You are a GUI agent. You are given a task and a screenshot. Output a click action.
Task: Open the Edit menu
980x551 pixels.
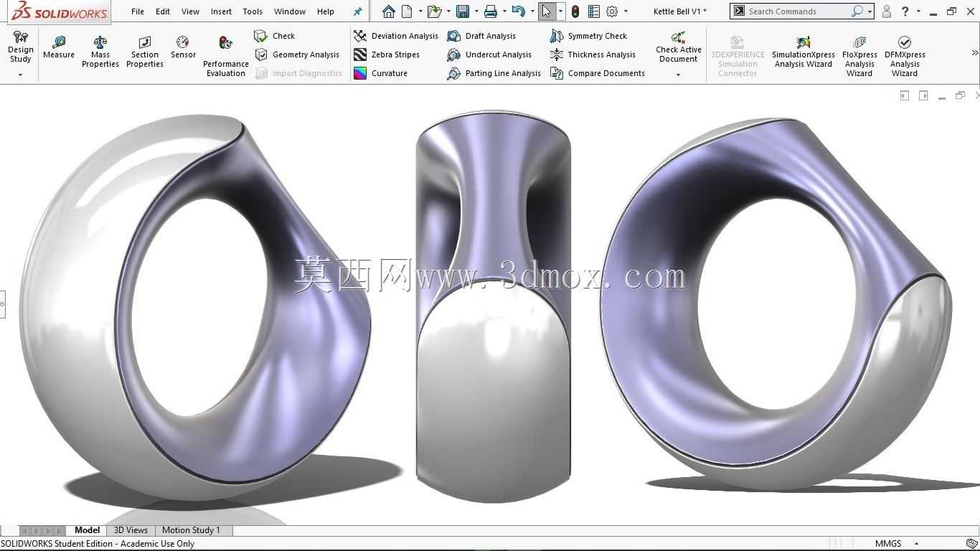[163, 11]
